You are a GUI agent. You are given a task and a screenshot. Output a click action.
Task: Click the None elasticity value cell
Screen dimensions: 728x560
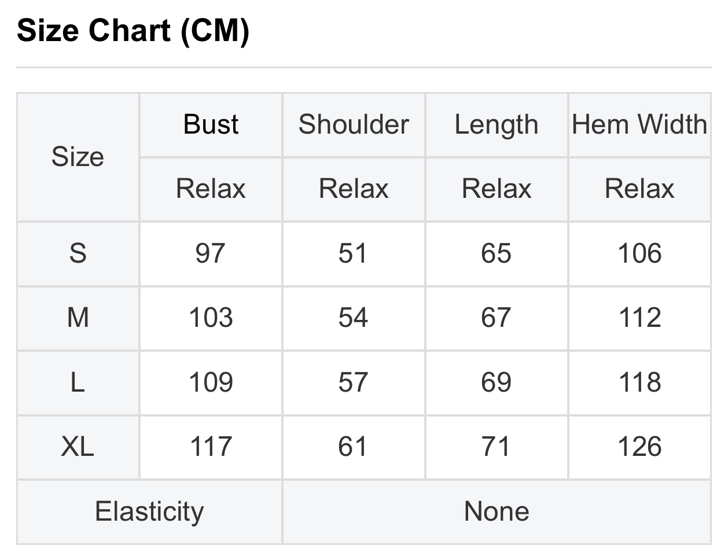coord(497,511)
